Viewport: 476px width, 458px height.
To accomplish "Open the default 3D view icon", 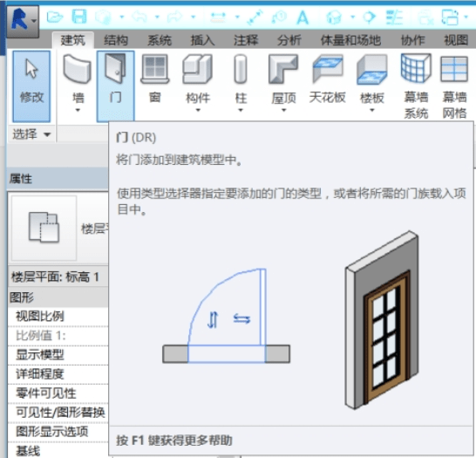I will [334, 17].
